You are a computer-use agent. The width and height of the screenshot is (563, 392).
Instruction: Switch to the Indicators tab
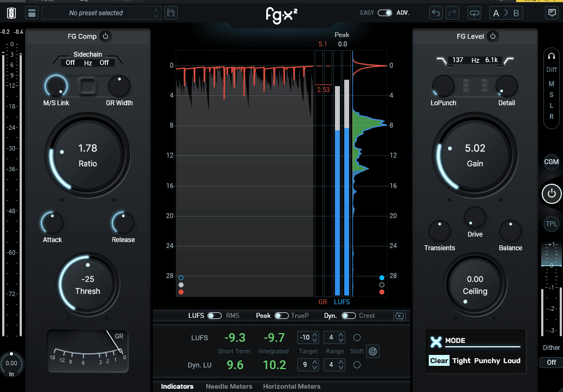click(177, 387)
